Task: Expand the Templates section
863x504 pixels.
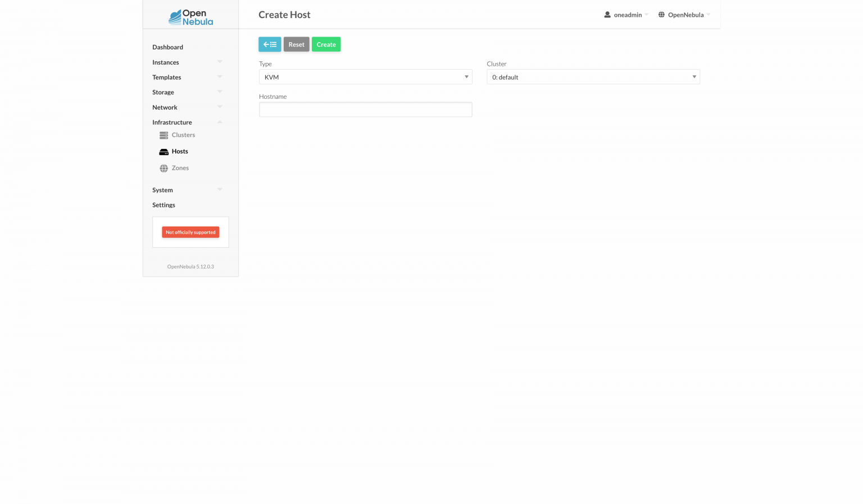Action: 220,77
